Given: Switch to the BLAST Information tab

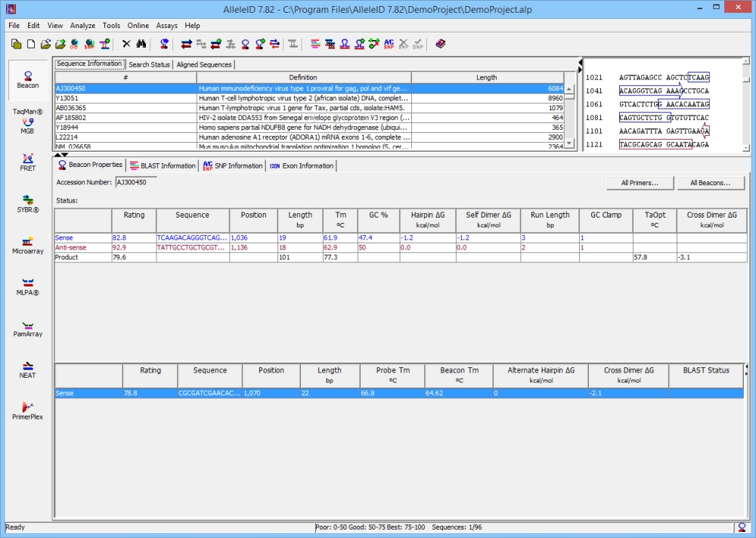Looking at the screenshot, I should [163, 165].
